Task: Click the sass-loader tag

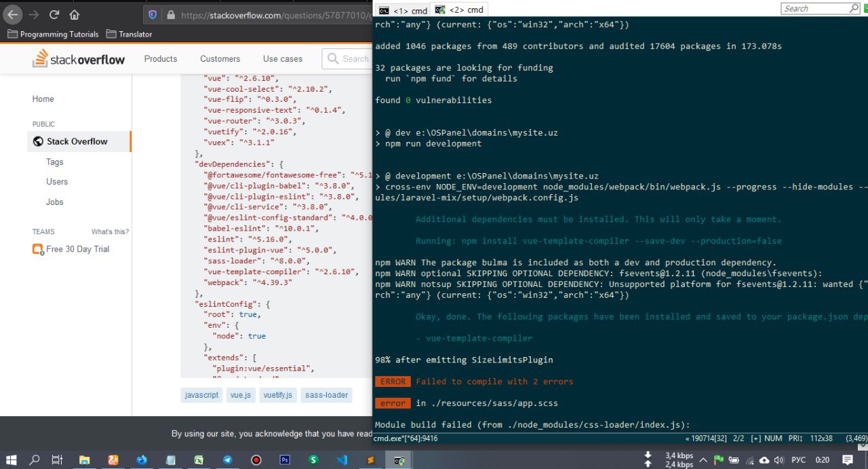Action: tap(326, 395)
